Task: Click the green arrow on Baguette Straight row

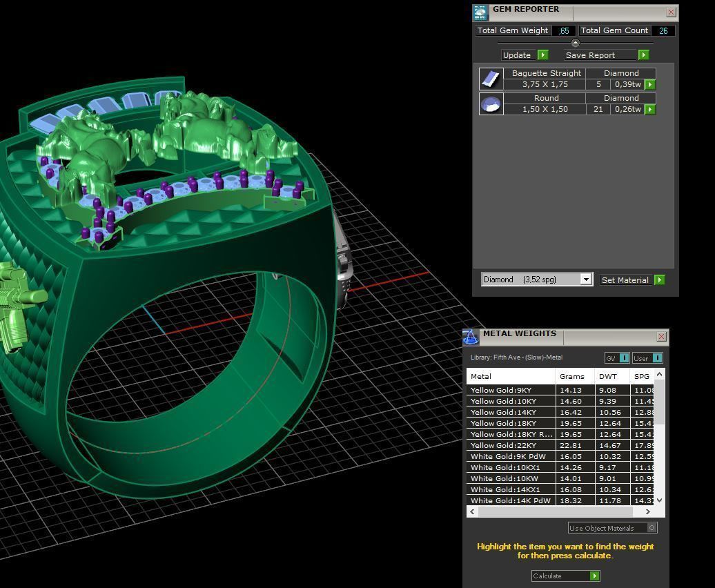Action: pos(650,84)
